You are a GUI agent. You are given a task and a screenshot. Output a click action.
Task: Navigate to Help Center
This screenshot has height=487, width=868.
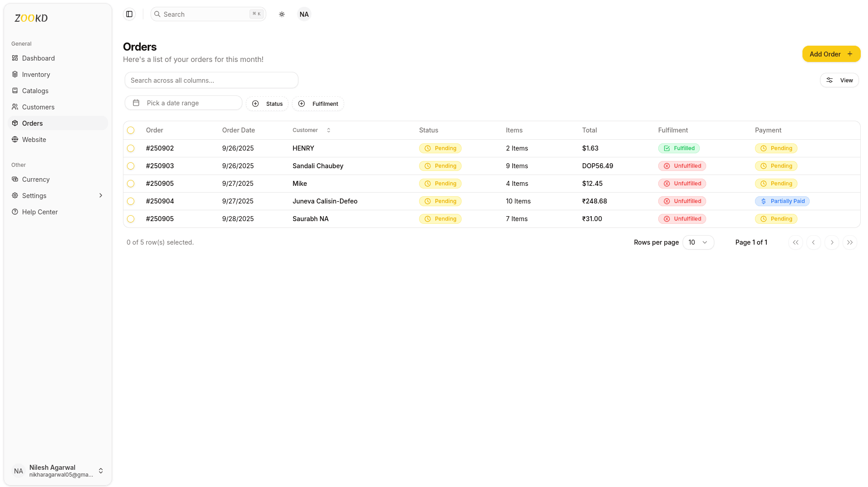[x=40, y=212]
